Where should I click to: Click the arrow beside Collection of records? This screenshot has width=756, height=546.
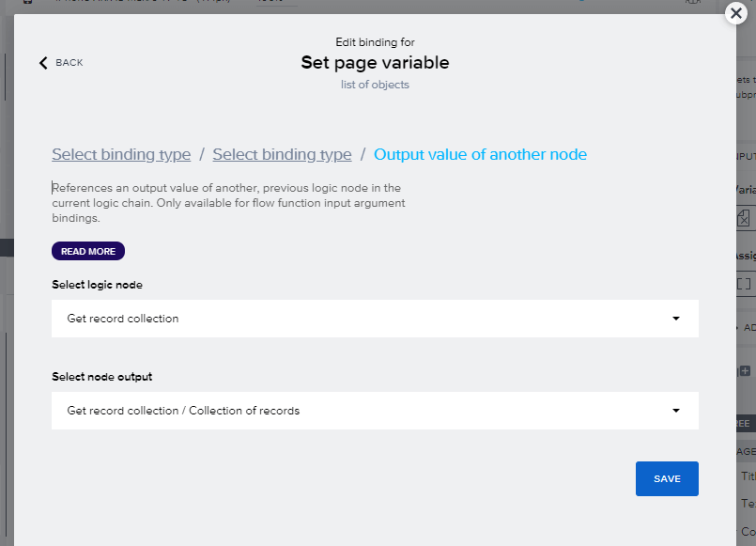click(675, 411)
